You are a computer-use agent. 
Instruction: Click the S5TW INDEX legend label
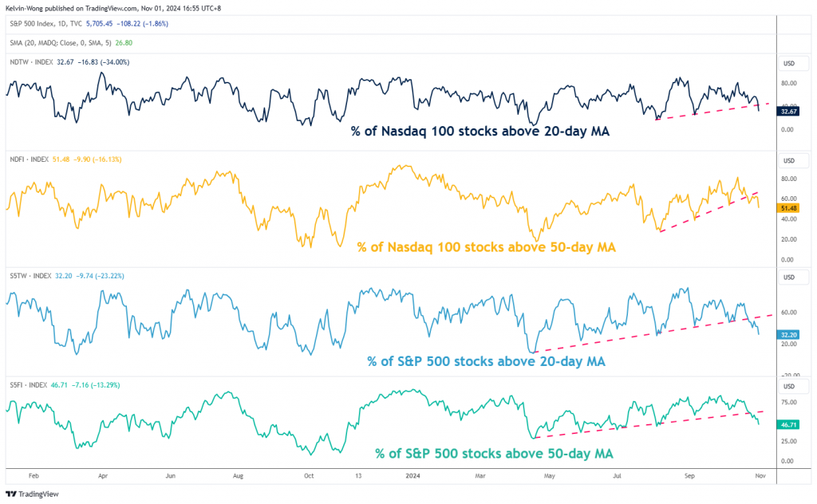[x=29, y=276]
